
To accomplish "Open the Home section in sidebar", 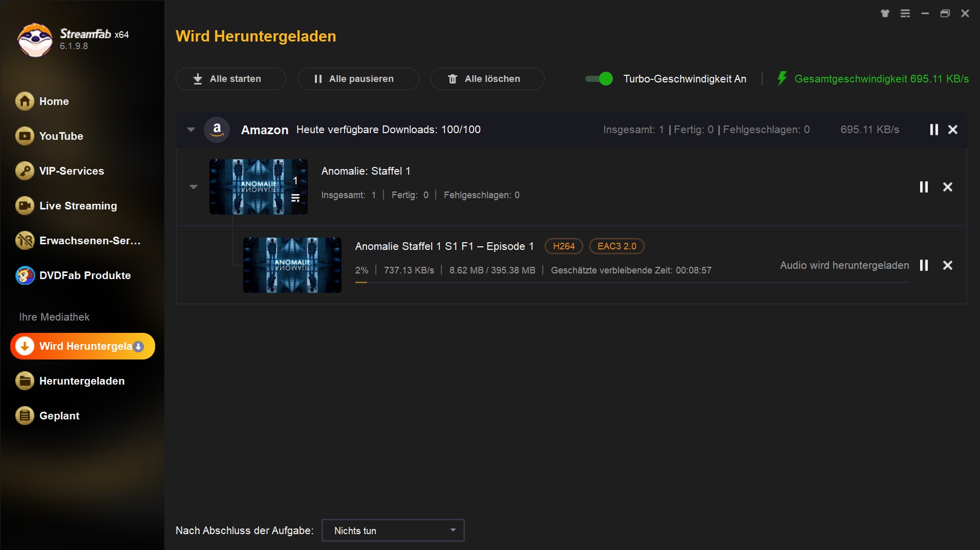I will click(x=82, y=101).
